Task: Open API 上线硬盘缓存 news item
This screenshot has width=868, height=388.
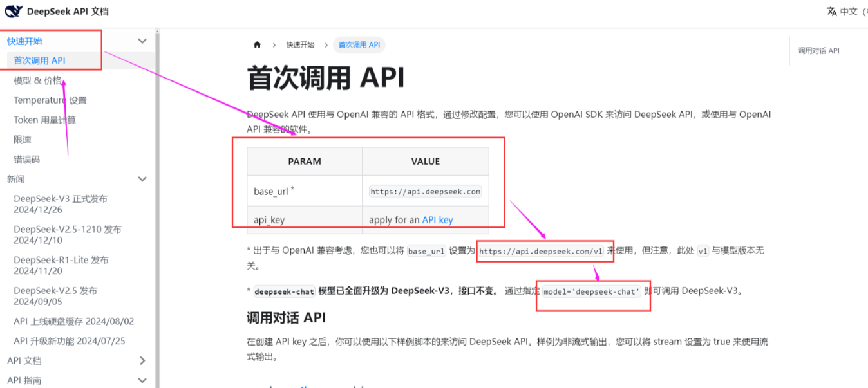Action: (73, 321)
